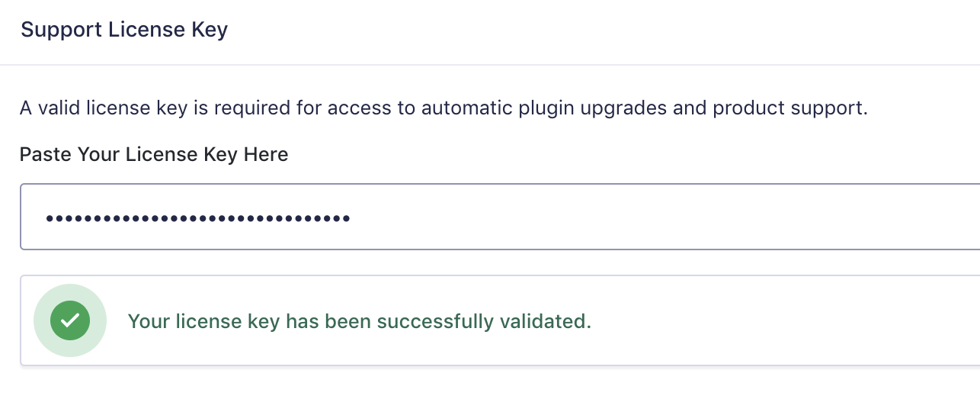Place cursor after the last masked character
980x412 pixels.
pos(351,219)
